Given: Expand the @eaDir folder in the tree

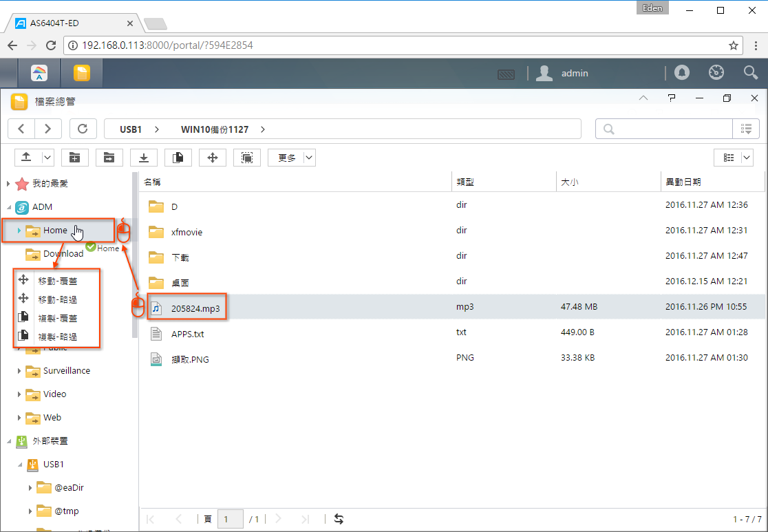Looking at the screenshot, I should [30, 488].
